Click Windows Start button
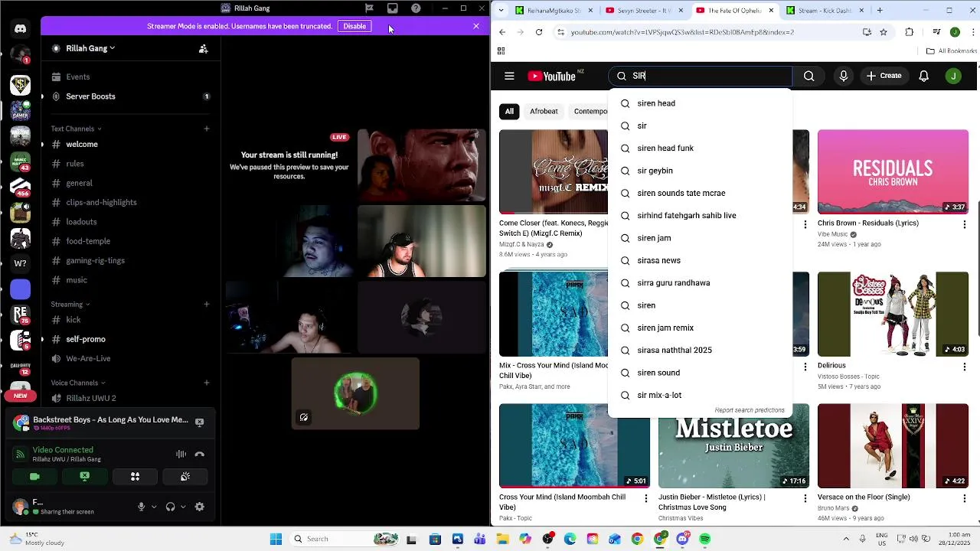This screenshot has width=980, height=551. (276, 539)
